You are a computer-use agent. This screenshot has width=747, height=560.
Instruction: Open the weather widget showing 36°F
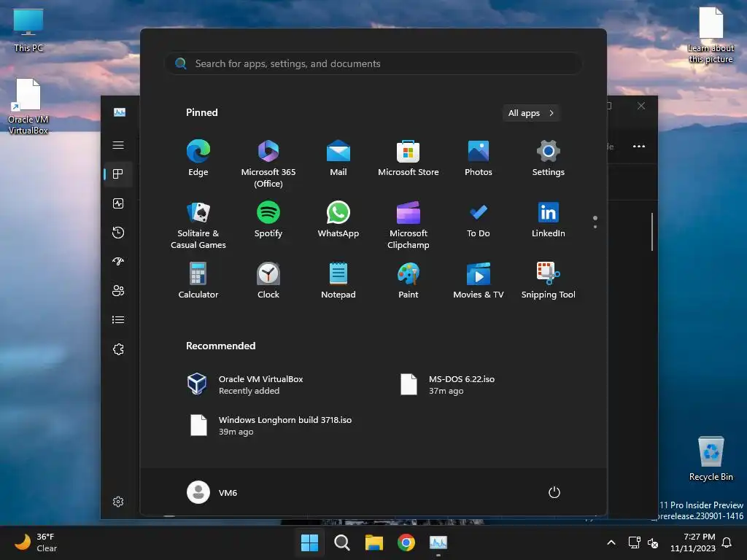[x=36, y=542]
